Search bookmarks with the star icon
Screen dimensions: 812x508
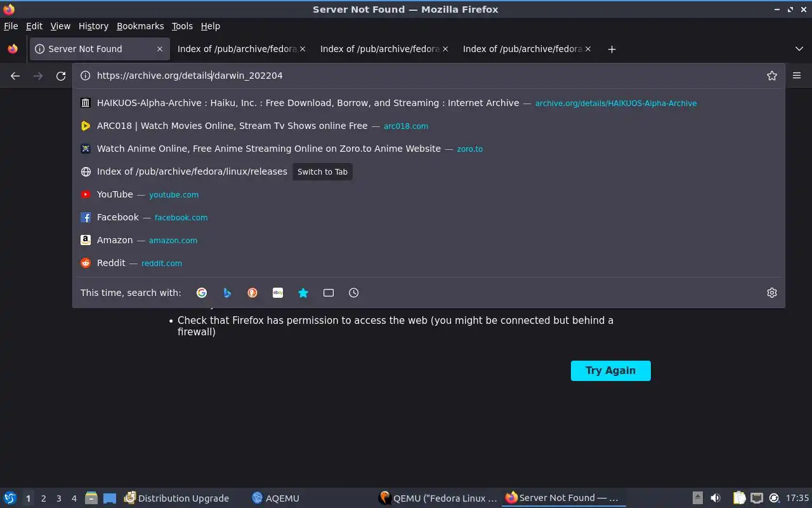click(x=303, y=293)
